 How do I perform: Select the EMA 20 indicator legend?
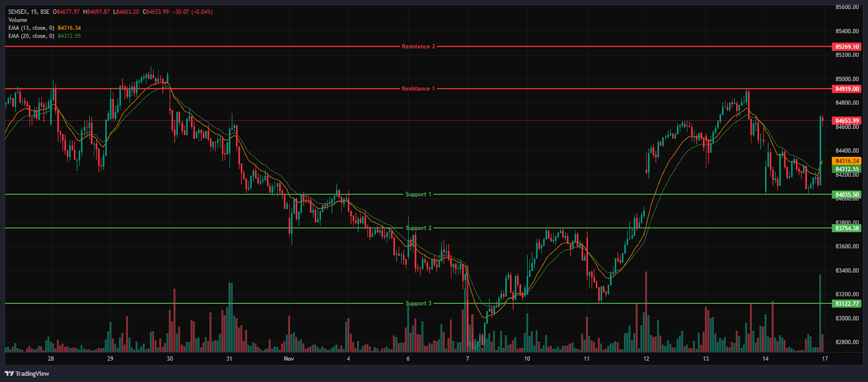(31, 36)
